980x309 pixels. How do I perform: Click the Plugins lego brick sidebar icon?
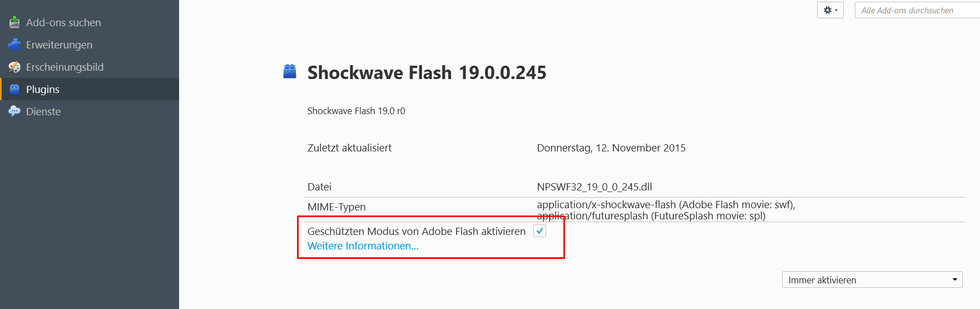(14, 89)
